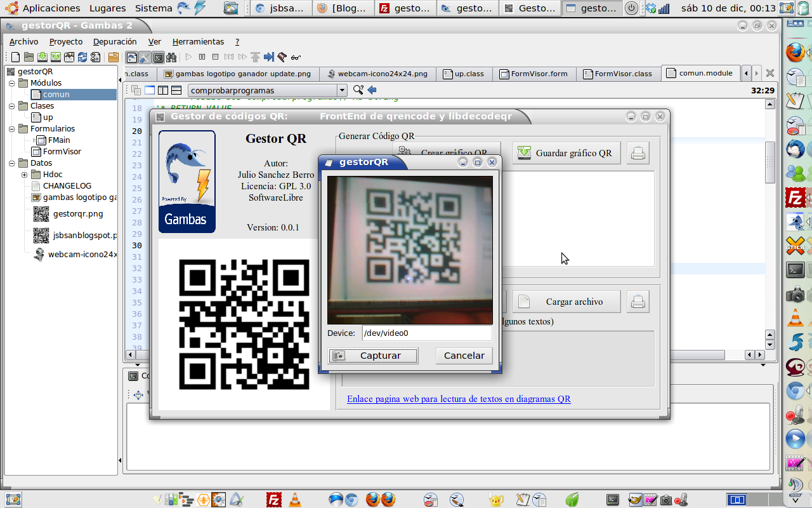
Task: Click the Cargar archivo button
Action: click(566, 302)
